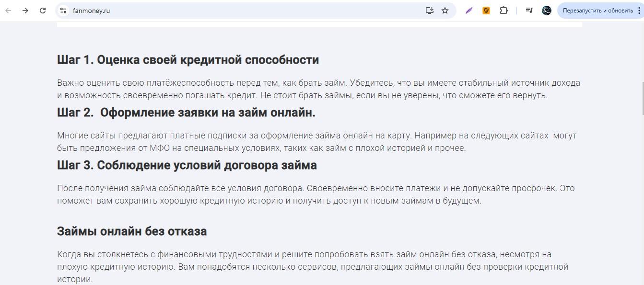This screenshot has width=644, height=285.
Task: Click heading Займы онлайн без отказа
Action: (x=132, y=231)
